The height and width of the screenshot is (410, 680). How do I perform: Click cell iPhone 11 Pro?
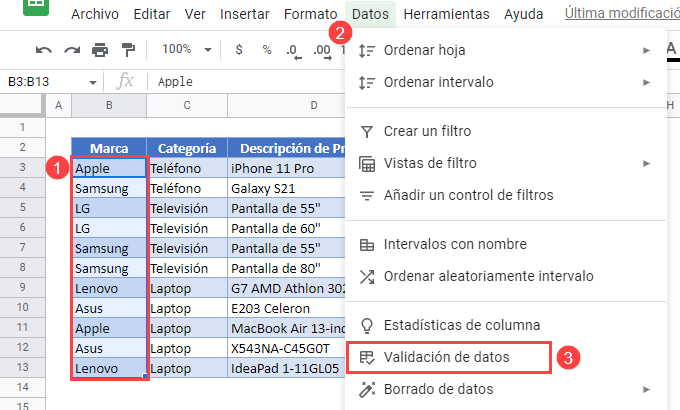pos(286,168)
